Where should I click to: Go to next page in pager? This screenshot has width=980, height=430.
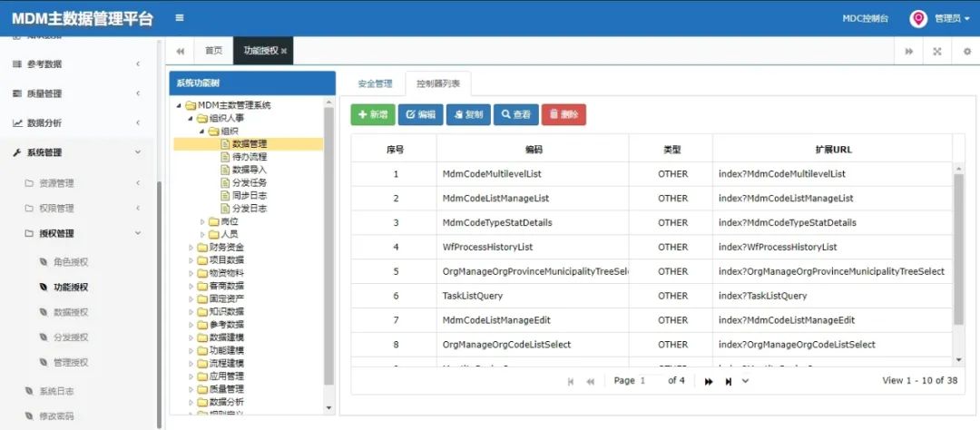tap(709, 381)
